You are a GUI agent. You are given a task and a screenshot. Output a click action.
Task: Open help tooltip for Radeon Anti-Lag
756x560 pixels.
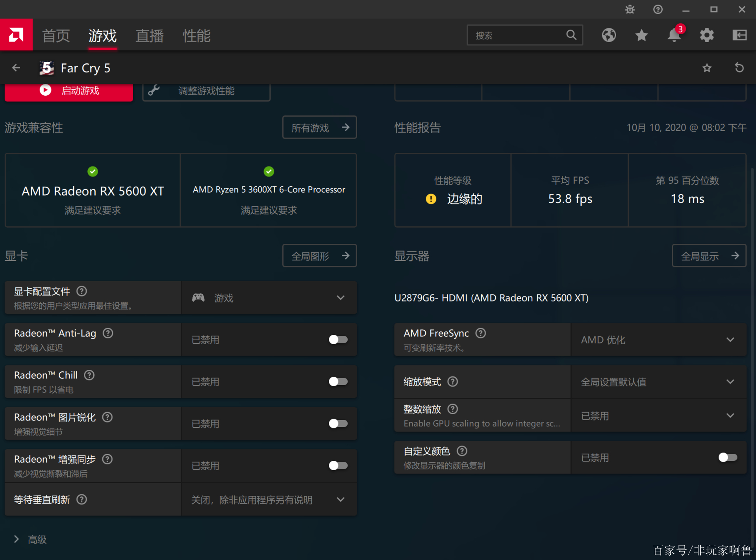[108, 333]
